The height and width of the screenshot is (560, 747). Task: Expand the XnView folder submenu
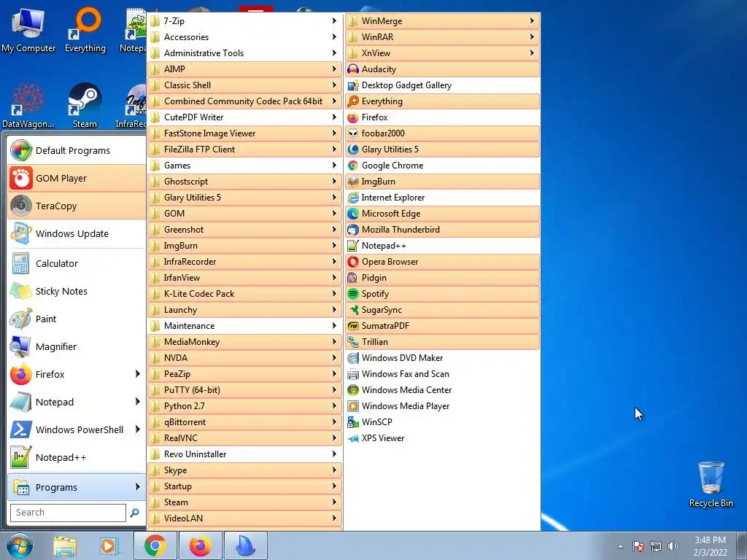pyautogui.click(x=443, y=52)
